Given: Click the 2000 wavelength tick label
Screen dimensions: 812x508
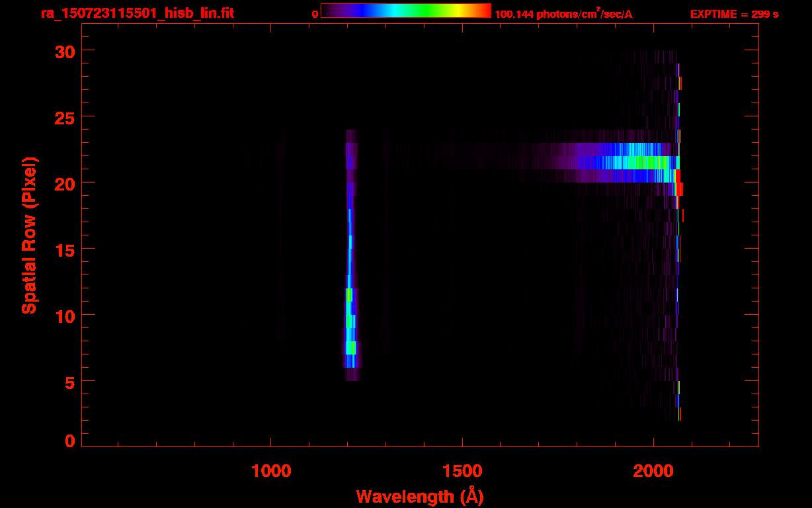Looking at the screenshot, I should click(x=653, y=470).
